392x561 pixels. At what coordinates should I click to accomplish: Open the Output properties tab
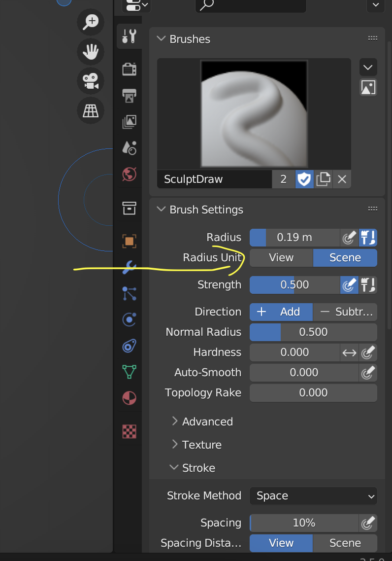(x=129, y=95)
